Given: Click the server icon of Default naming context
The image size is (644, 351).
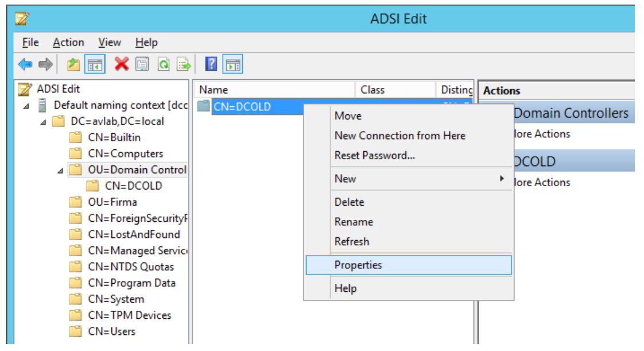Looking at the screenshot, I should (x=42, y=105).
